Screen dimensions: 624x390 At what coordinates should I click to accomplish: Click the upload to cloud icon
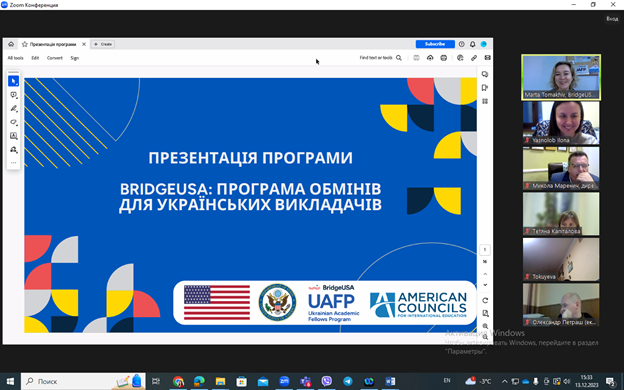[430, 58]
